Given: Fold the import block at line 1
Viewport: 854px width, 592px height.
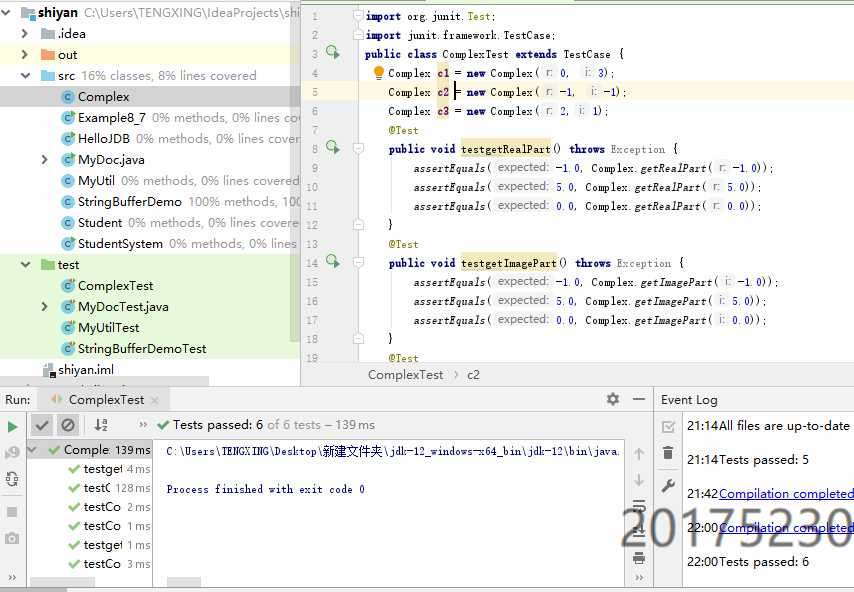Looking at the screenshot, I should [358, 16].
